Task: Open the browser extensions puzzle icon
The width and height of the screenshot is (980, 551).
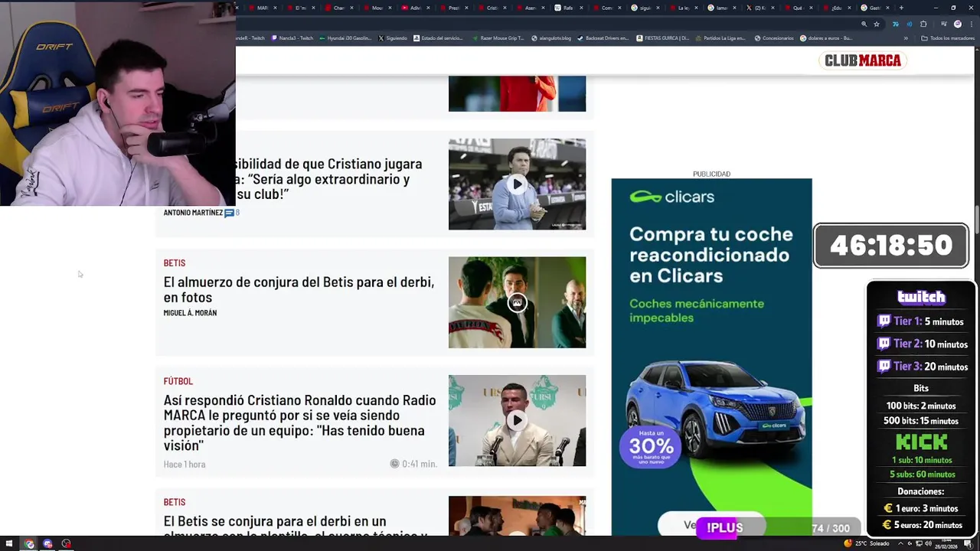Action: coord(923,24)
